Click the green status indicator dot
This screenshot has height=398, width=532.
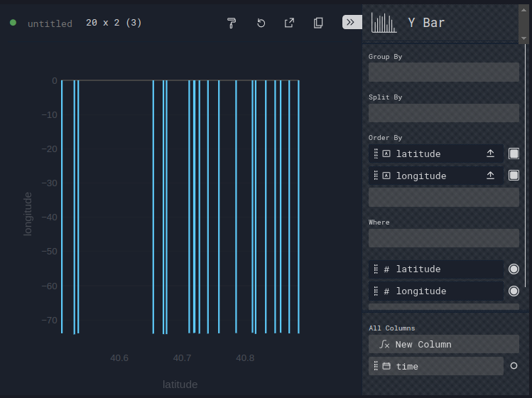13,23
